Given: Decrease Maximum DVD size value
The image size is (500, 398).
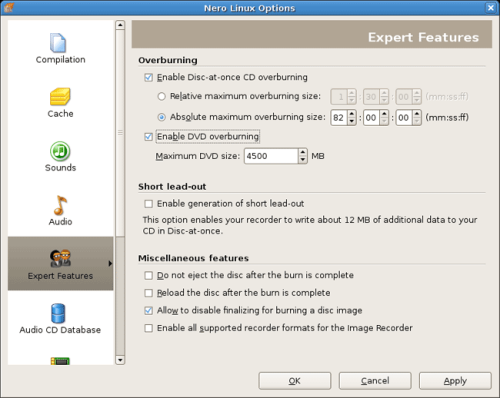Looking at the screenshot, I should point(303,160).
